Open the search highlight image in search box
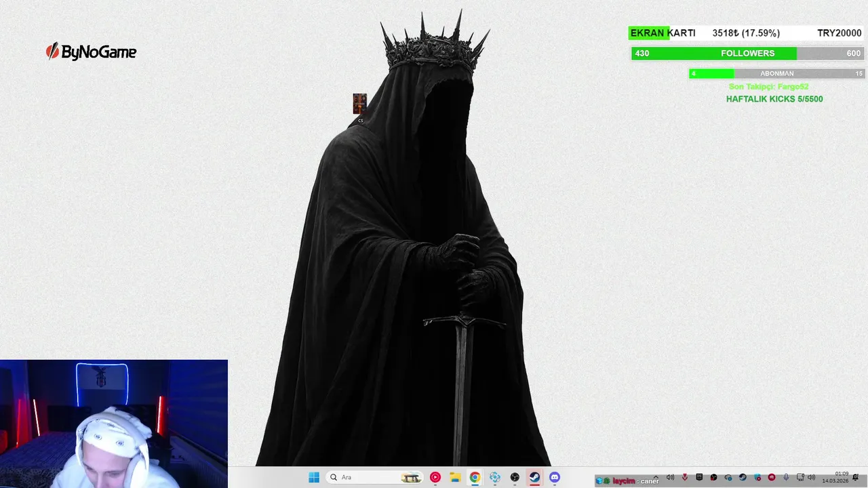 point(411,477)
